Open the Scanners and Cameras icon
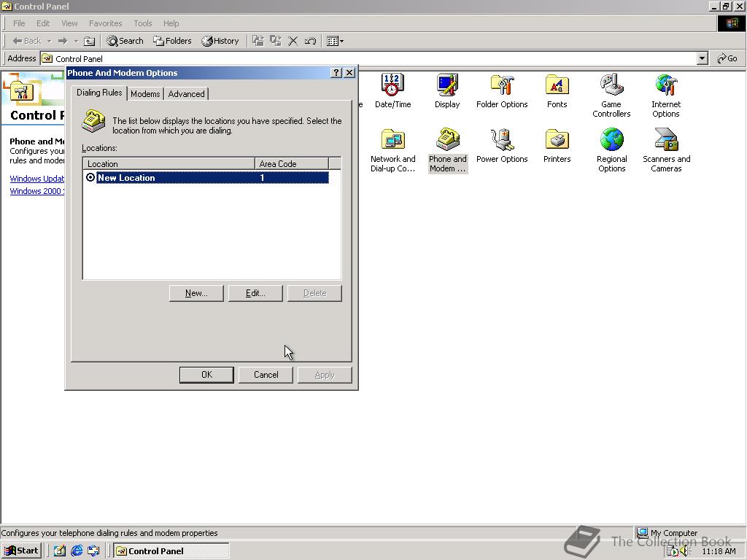747x560 pixels. click(x=666, y=150)
